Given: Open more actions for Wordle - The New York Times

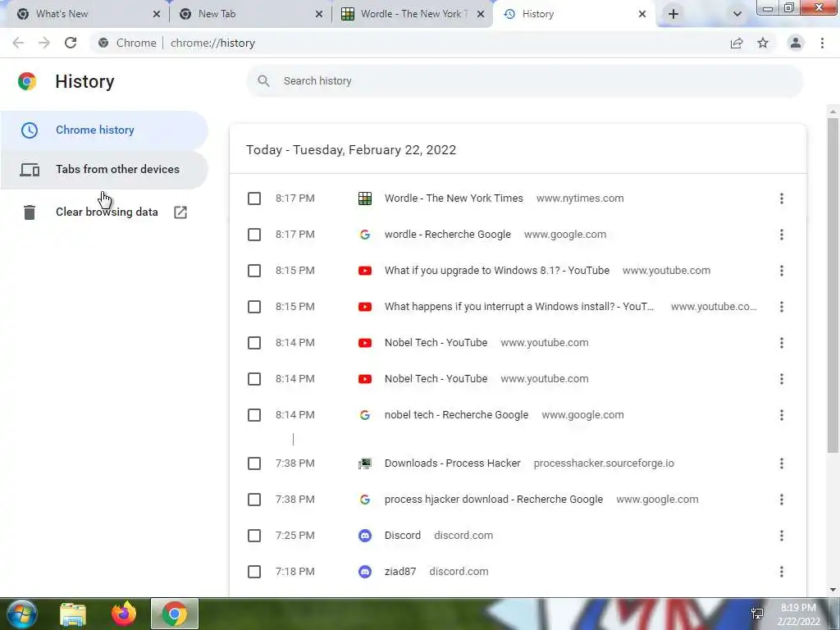Looking at the screenshot, I should (x=782, y=199).
